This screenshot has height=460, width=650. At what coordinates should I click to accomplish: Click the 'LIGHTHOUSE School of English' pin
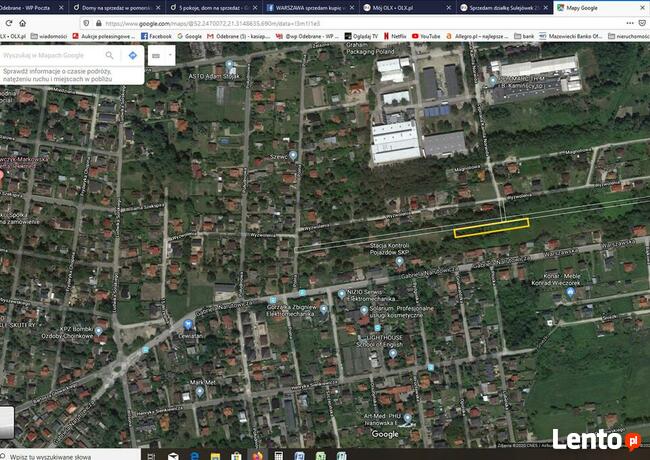[393, 353]
